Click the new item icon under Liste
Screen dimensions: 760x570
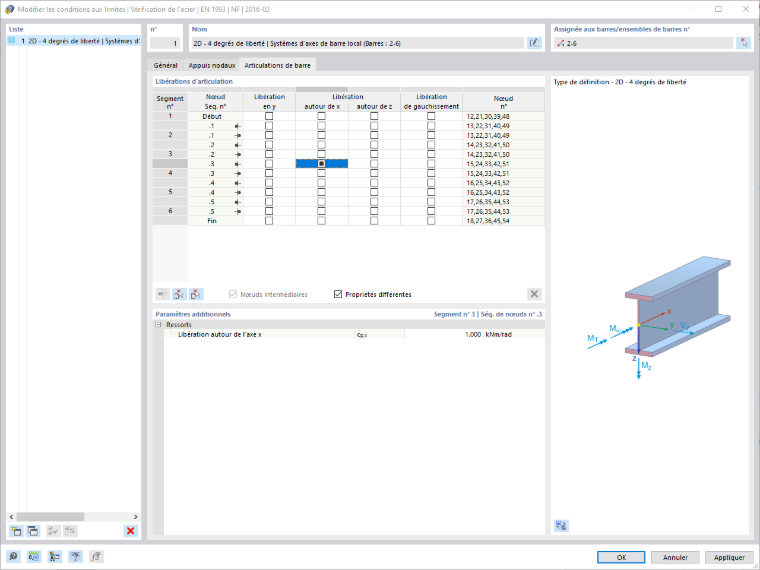16,531
